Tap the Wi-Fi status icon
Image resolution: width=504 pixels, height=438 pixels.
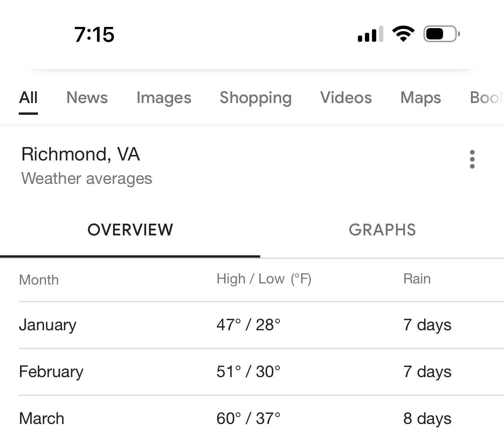[x=404, y=34]
